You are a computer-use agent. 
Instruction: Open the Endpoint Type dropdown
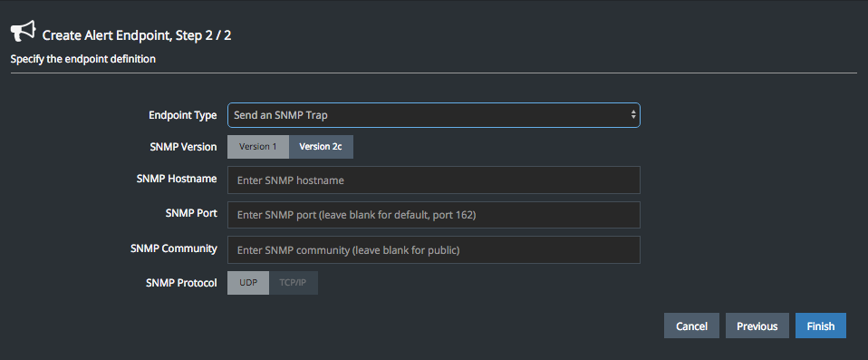tap(433, 115)
